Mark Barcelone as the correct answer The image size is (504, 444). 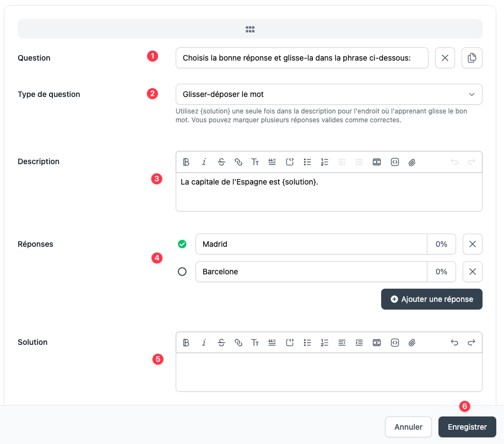click(x=182, y=272)
